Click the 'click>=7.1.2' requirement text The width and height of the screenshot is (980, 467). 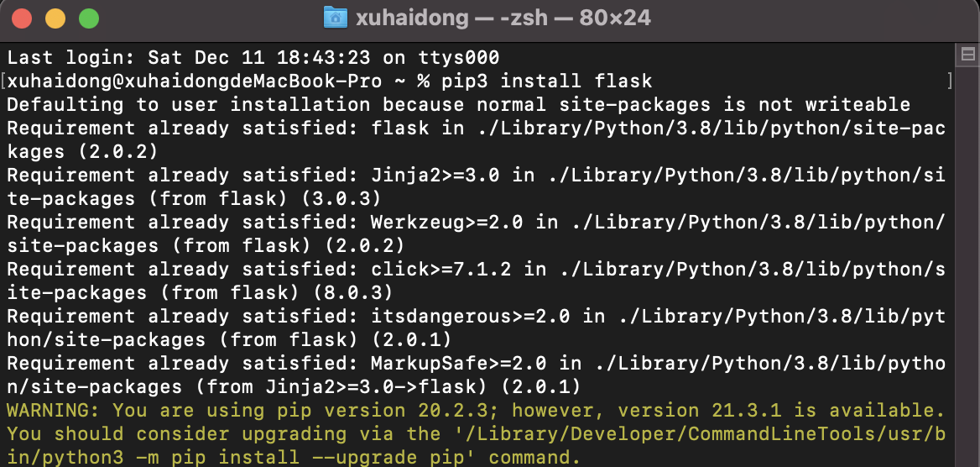pyautogui.click(x=435, y=270)
